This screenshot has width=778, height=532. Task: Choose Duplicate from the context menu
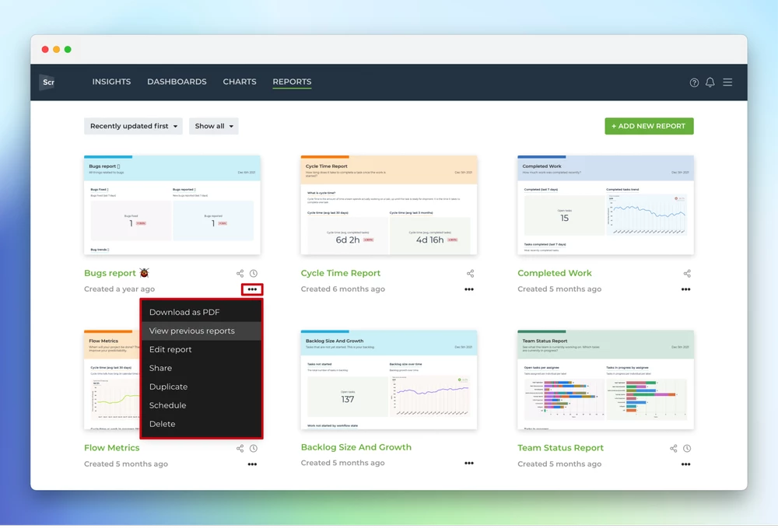pyautogui.click(x=201, y=387)
